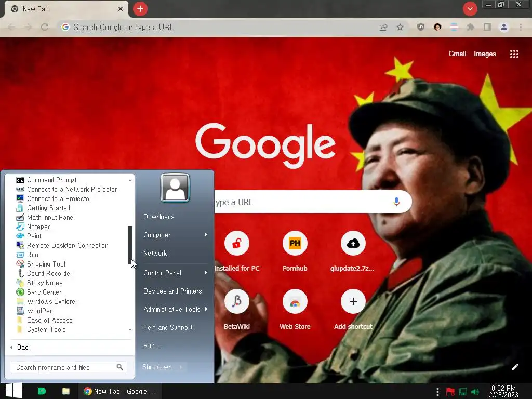Launch Math Input Panel
Image resolution: width=532 pixels, height=399 pixels.
[46, 217]
